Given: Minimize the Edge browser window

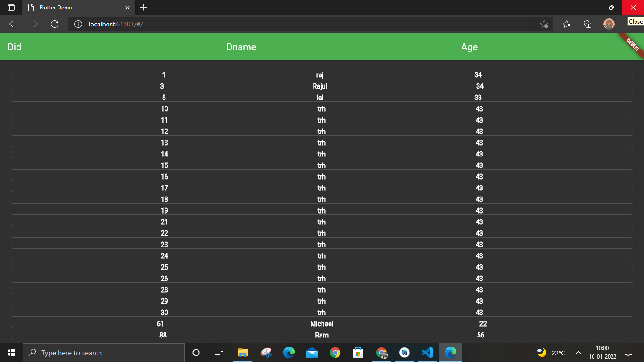Looking at the screenshot, I should (590, 8).
